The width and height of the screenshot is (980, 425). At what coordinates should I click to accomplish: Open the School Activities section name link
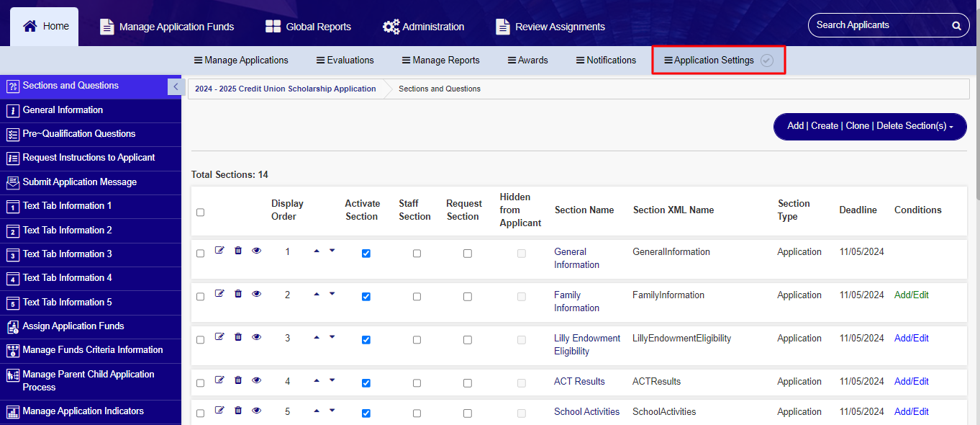pyautogui.click(x=586, y=412)
